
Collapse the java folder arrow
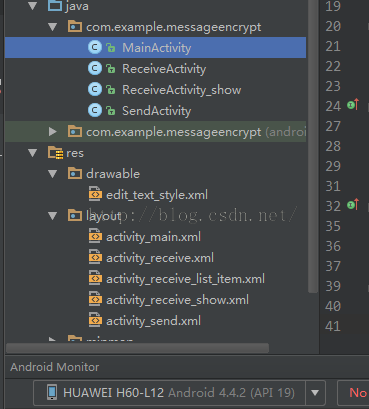33,6
